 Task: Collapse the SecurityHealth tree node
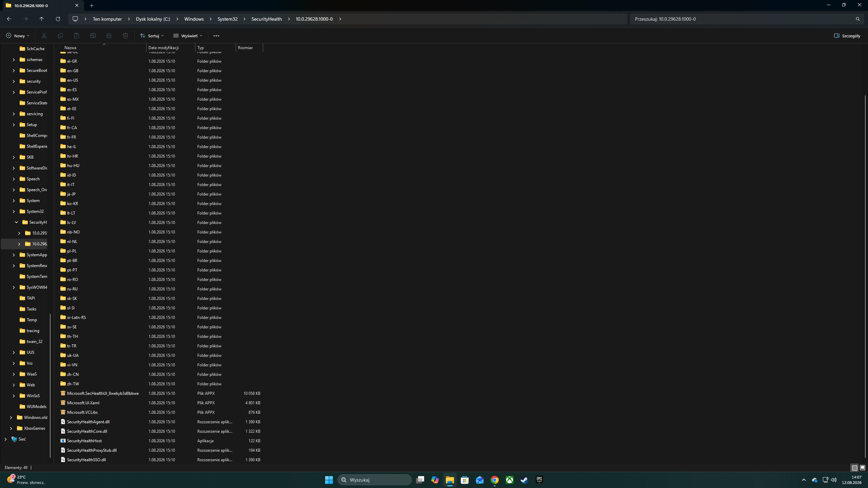coord(16,222)
